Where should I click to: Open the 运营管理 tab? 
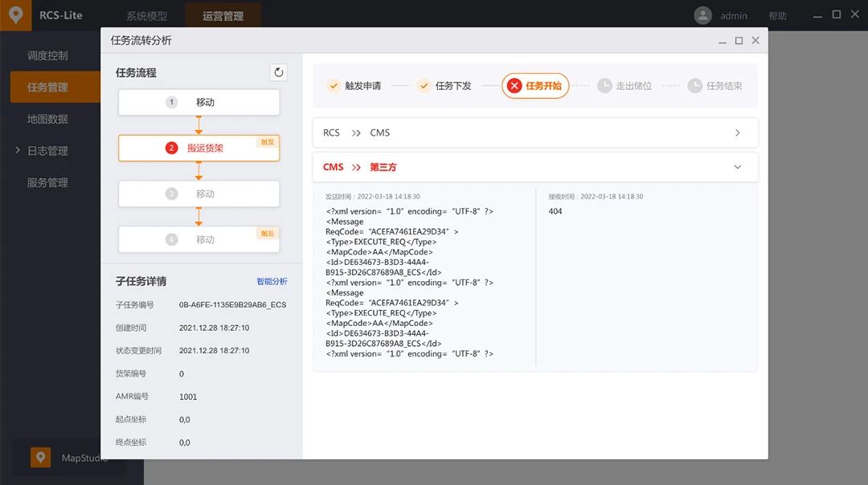223,16
